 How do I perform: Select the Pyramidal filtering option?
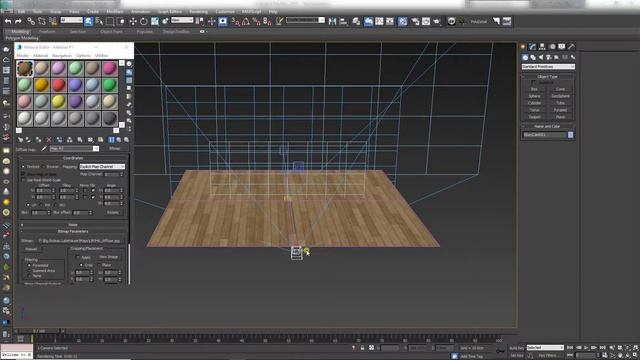[x=29, y=265]
